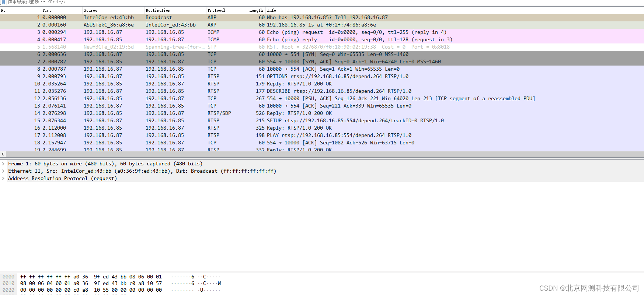
Task: Select packet 12 TCP PSH, ACK segment
Action: (x=322, y=98)
